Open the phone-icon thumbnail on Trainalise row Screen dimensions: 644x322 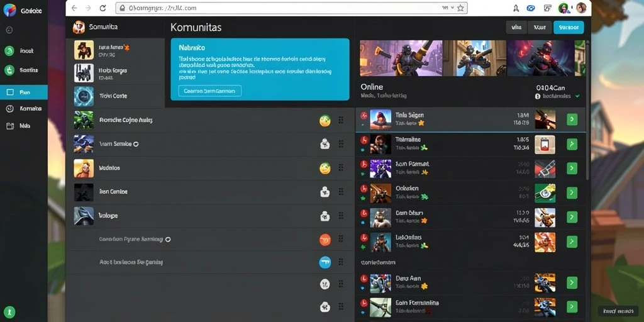(545, 144)
